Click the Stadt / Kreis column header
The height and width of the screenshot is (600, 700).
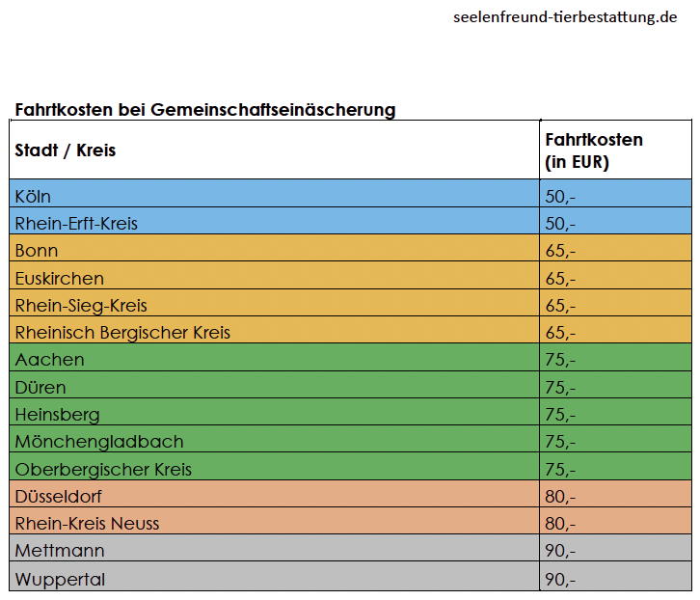[66, 150]
